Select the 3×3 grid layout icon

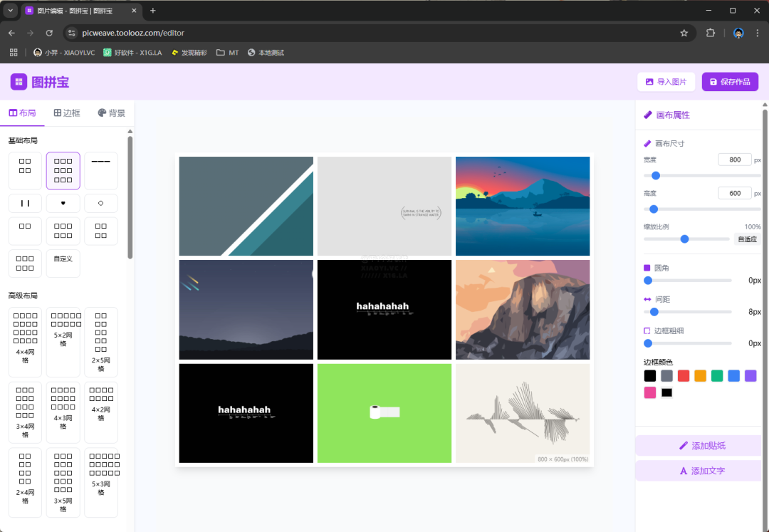click(63, 171)
